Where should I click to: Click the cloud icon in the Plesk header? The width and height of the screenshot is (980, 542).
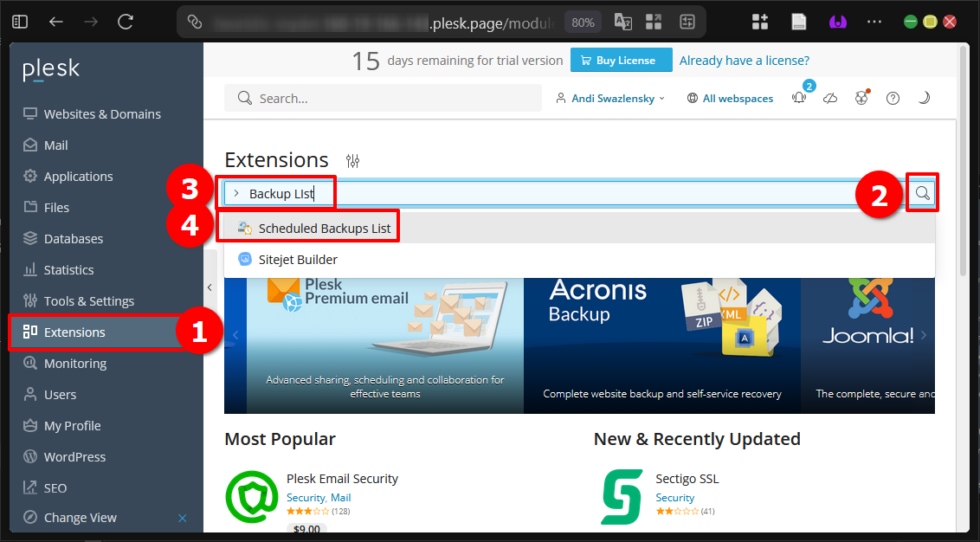tap(829, 98)
